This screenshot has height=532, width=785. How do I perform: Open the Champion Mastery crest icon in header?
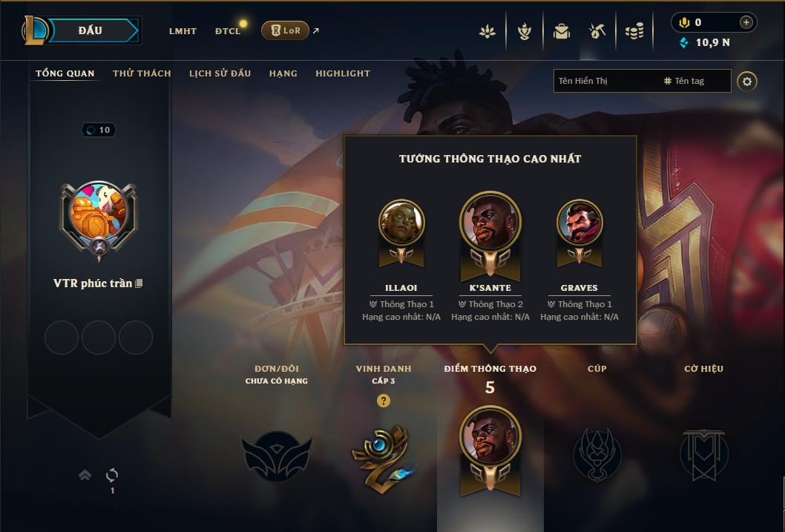coord(524,32)
